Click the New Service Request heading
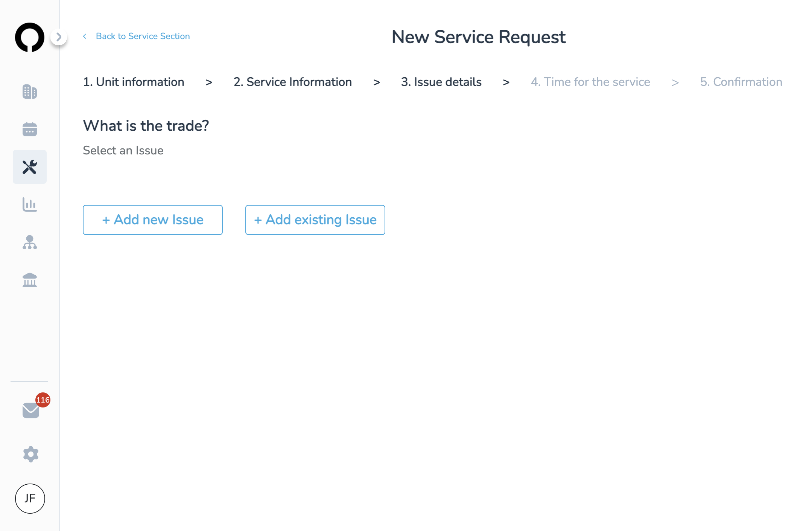Viewport: 812px width, 531px height. point(479,37)
